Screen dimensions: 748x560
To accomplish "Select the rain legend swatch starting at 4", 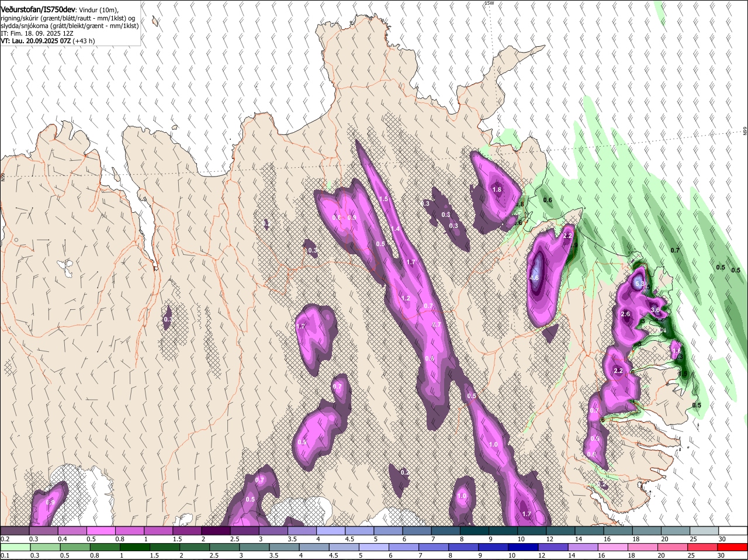I will 314,547.
